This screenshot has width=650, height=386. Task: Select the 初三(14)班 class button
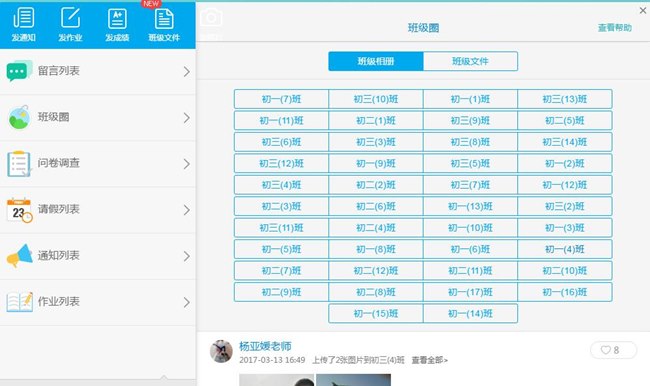(x=565, y=142)
